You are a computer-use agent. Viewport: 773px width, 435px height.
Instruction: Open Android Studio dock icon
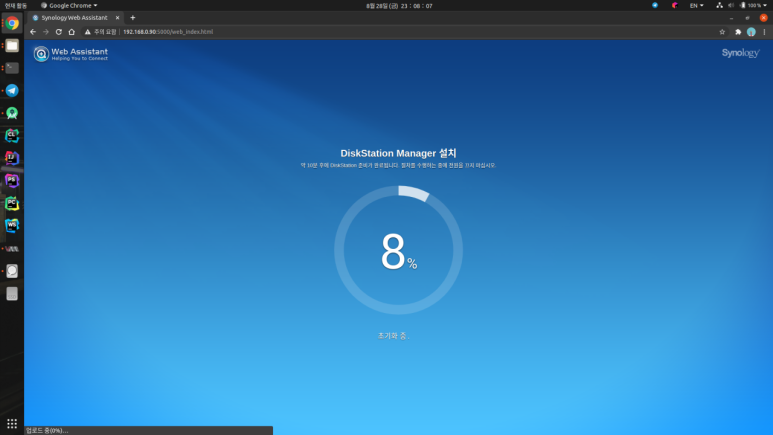click(x=12, y=113)
